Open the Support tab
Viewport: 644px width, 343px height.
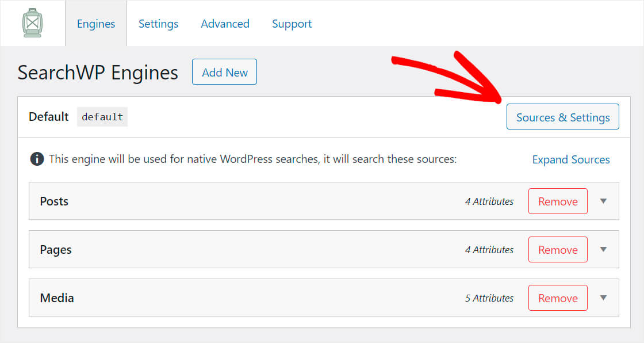(292, 24)
